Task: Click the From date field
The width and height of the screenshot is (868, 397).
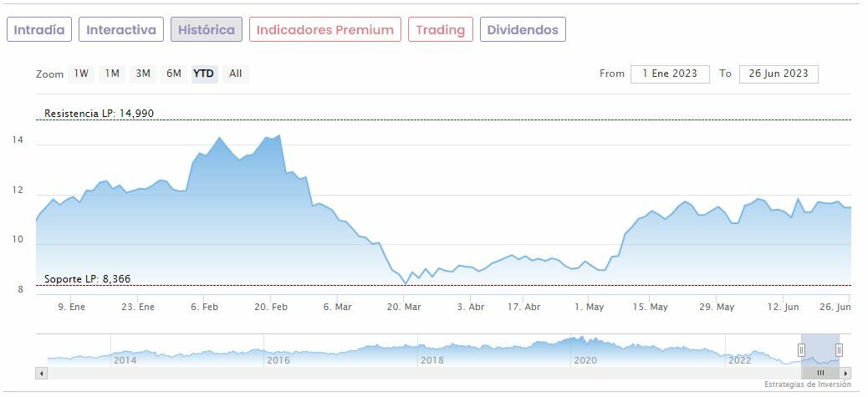Action: pyautogui.click(x=670, y=74)
